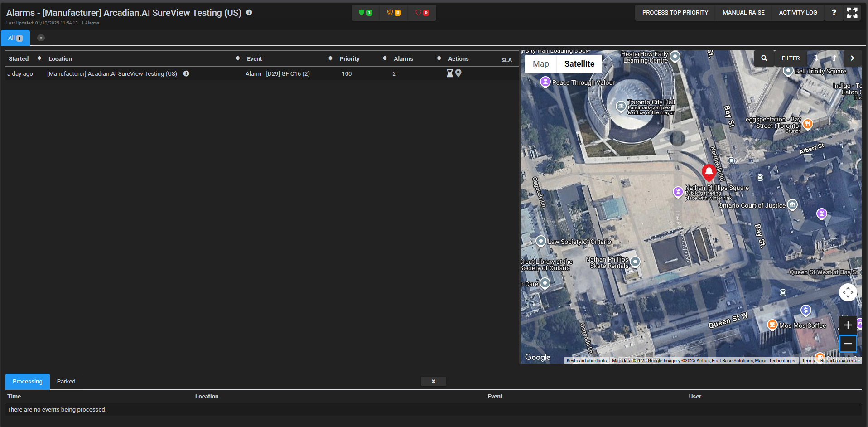Click the hourglass icon on the alarm row
This screenshot has width=868, height=427.
pyautogui.click(x=449, y=73)
